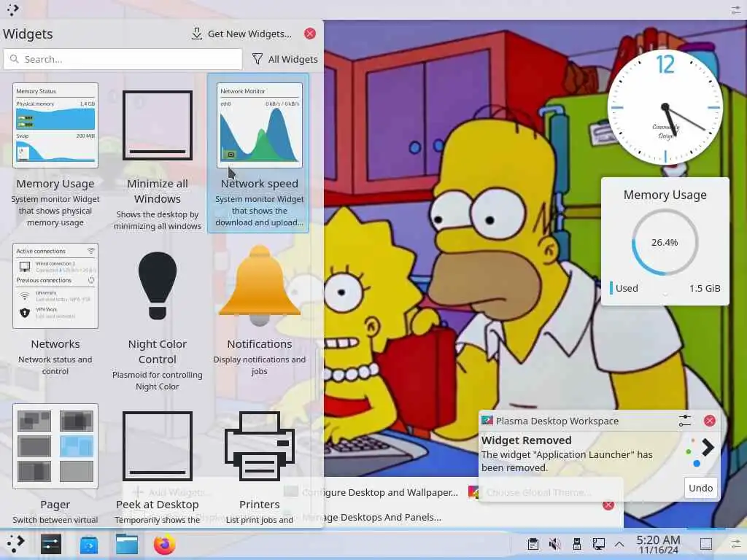This screenshot has width=747, height=560.
Task: Open removable devices tray icon
Action: point(576,544)
